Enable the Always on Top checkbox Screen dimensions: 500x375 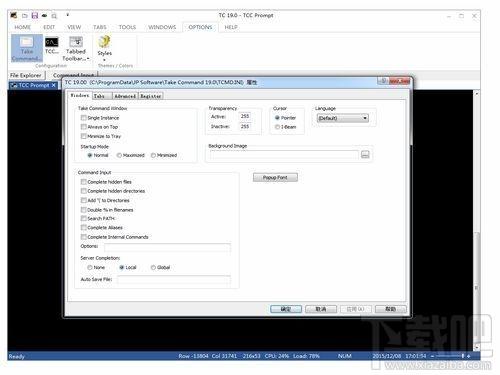pos(84,127)
